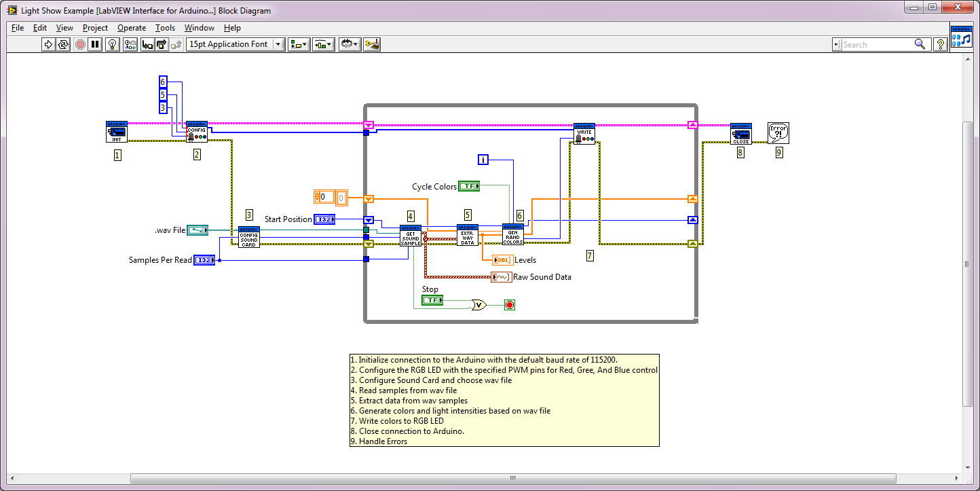Image resolution: width=980 pixels, height=491 pixels.
Task: Click the Levels DBL indicator terminal
Action: [503, 260]
